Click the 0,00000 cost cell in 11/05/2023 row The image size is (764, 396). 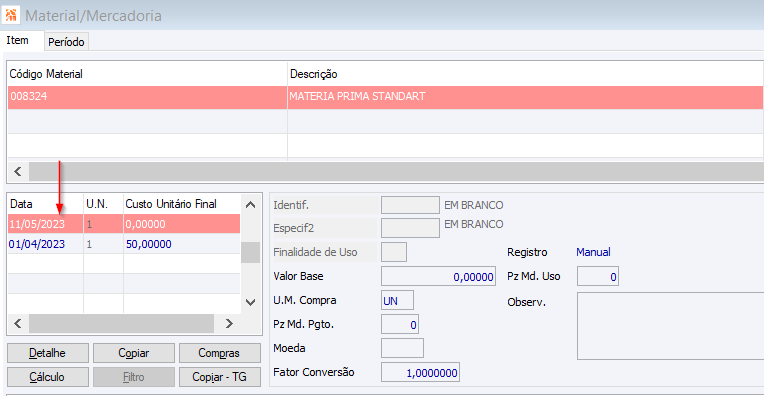[182, 224]
